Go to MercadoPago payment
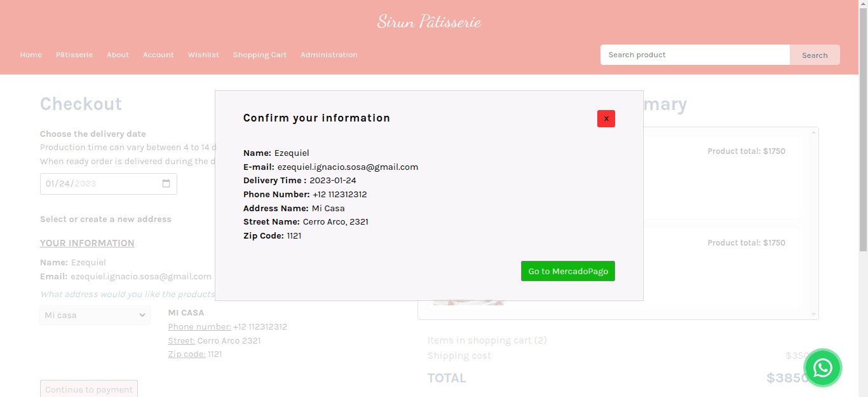The image size is (868, 397). [567, 271]
